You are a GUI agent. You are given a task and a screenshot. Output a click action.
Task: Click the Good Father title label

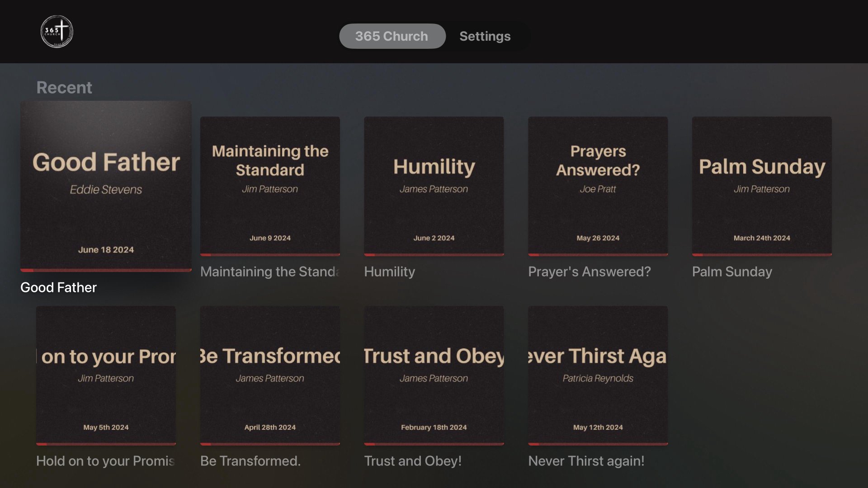(x=59, y=287)
